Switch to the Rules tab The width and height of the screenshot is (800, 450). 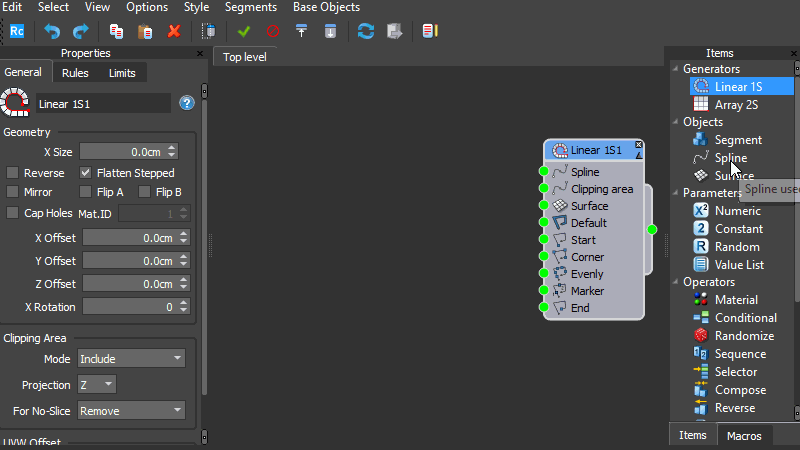point(75,73)
